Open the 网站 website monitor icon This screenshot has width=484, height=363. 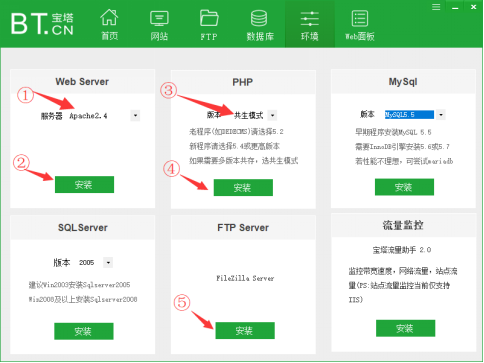tap(159, 18)
